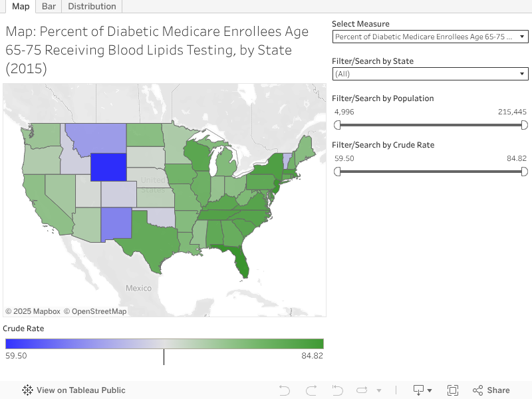Click View on Tableau Public link
The height and width of the screenshot is (399, 532).
click(x=80, y=390)
